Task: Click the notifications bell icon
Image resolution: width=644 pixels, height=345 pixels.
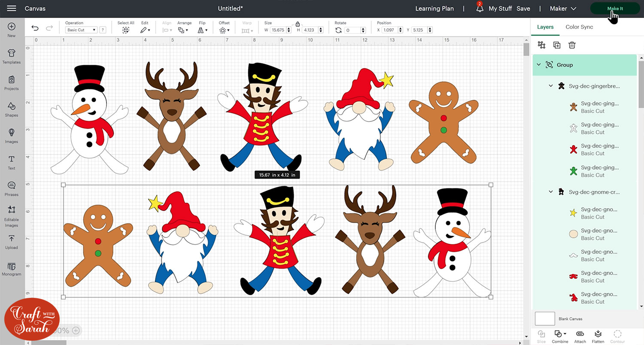Action: 480,9
